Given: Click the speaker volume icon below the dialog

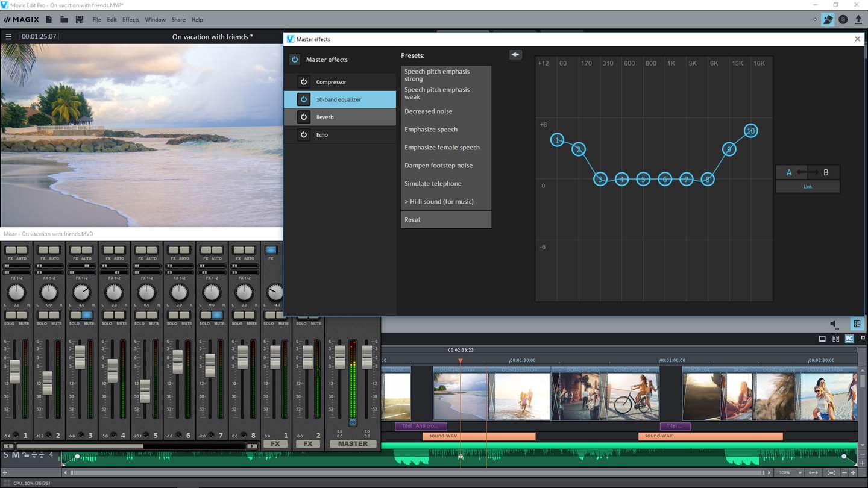Looking at the screenshot, I should (x=834, y=324).
